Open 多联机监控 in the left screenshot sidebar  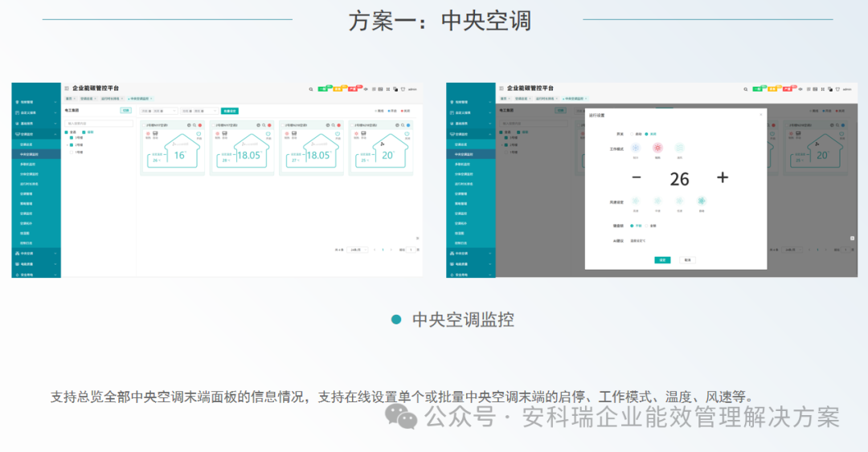coord(36,165)
